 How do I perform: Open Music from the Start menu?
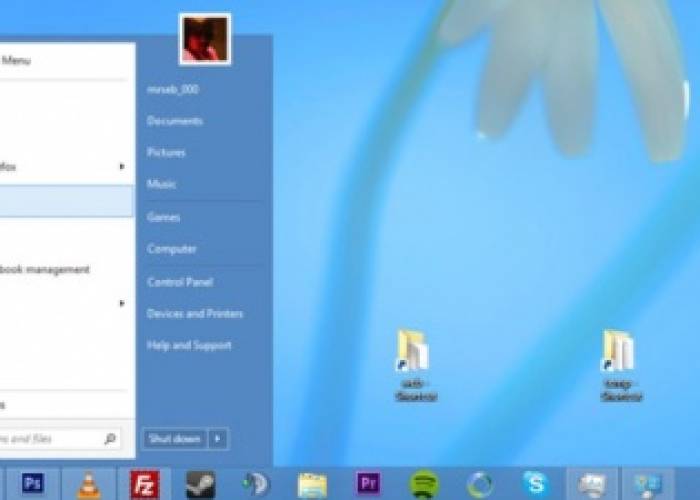161,184
